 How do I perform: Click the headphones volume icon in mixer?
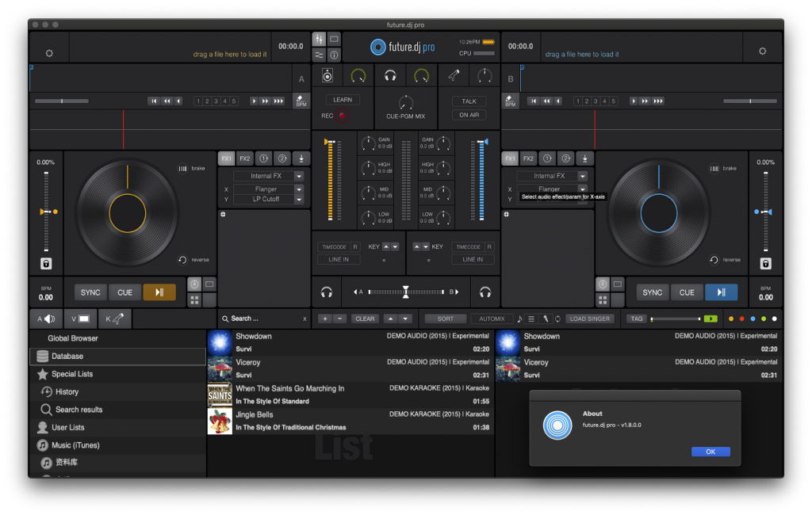coord(390,76)
